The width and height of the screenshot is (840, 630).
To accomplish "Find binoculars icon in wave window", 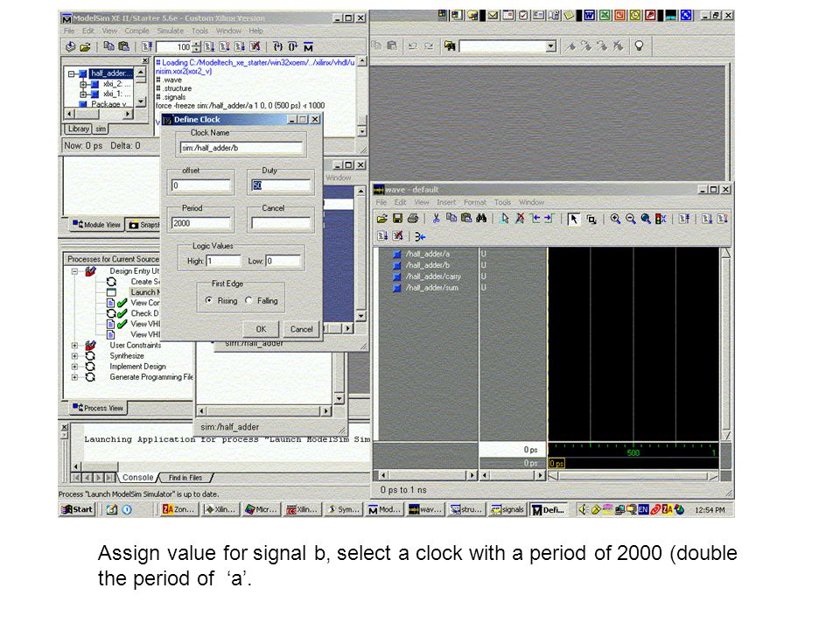I will tap(481, 219).
